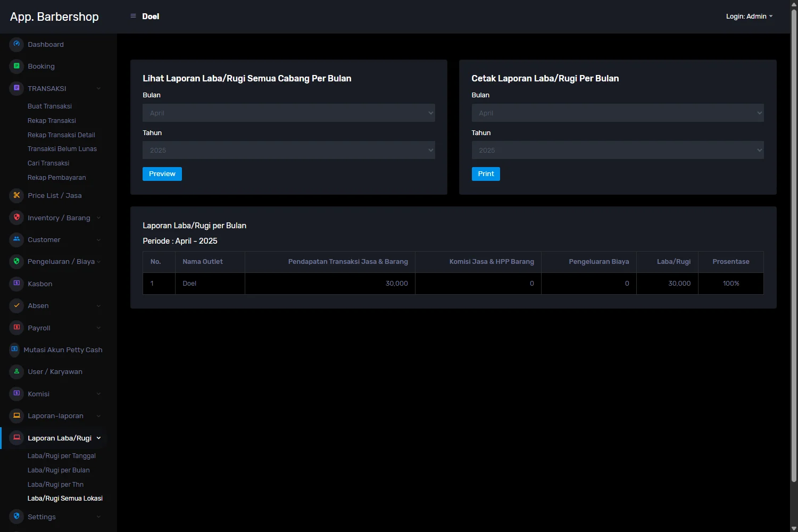Open Laba/Rugi per Bulan report
This screenshot has height=532, width=798.
coord(59,470)
